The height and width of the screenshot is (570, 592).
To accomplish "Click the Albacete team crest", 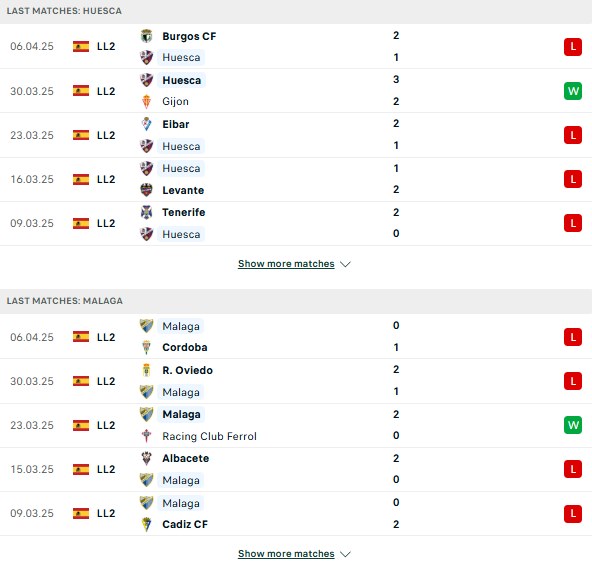I will (x=146, y=458).
